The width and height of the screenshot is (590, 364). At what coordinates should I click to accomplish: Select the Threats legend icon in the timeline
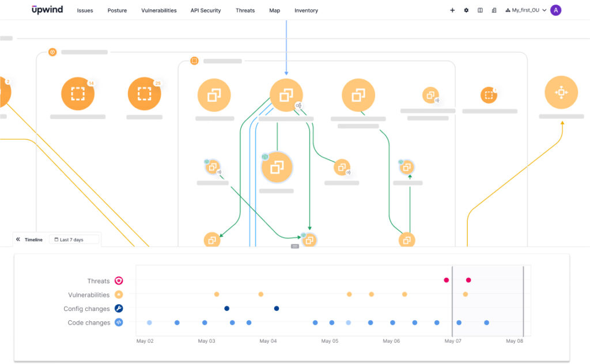coord(118,280)
